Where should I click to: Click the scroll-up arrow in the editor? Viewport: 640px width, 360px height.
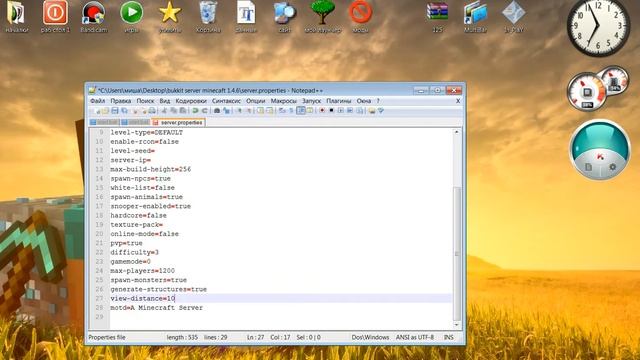pyautogui.click(x=457, y=132)
